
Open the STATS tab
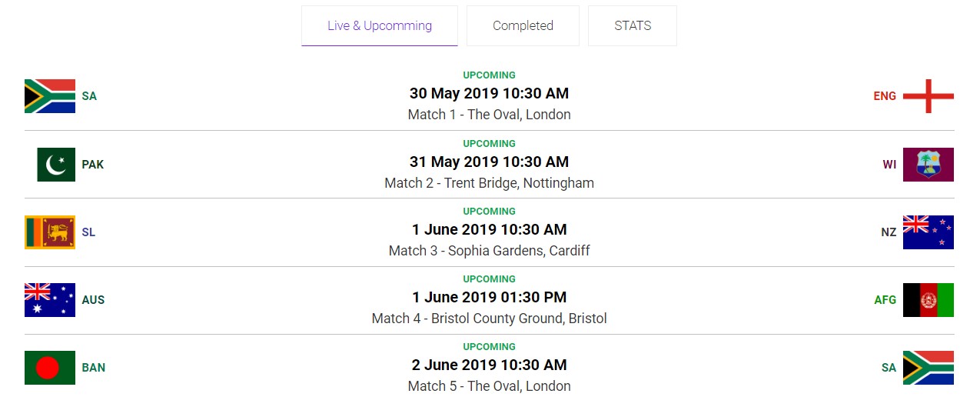pyautogui.click(x=633, y=25)
